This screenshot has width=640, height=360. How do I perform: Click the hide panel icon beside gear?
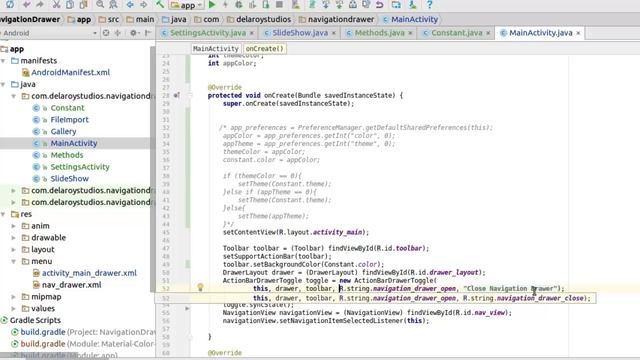coord(147,33)
